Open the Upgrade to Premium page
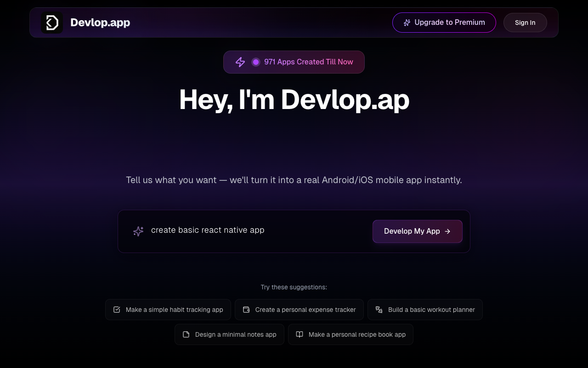Image resolution: width=588 pixels, height=368 pixels. click(444, 22)
